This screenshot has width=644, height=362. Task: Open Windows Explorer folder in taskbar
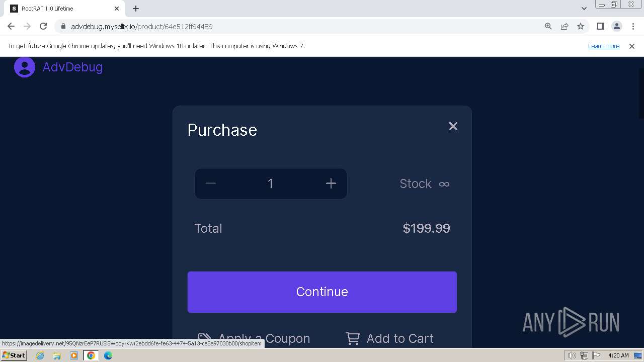[57, 355]
